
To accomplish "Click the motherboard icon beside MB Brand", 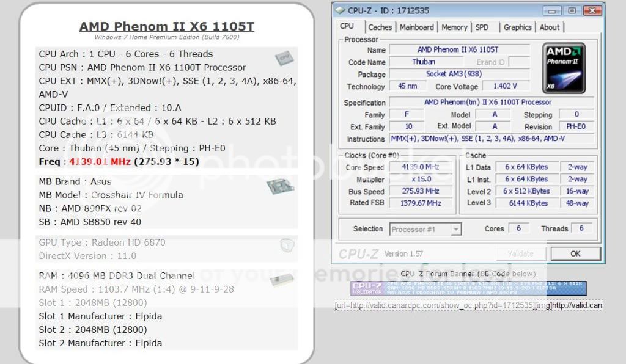I will pos(276,186).
